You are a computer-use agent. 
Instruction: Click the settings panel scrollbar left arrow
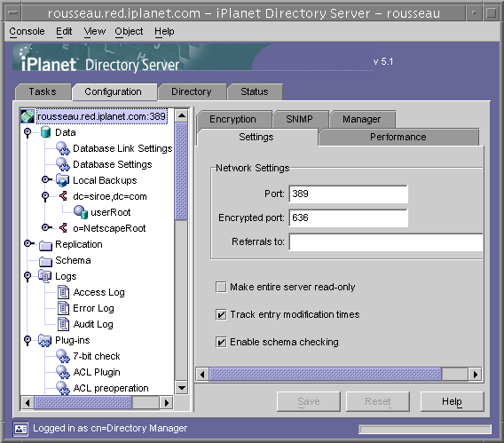pyautogui.click(x=202, y=375)
